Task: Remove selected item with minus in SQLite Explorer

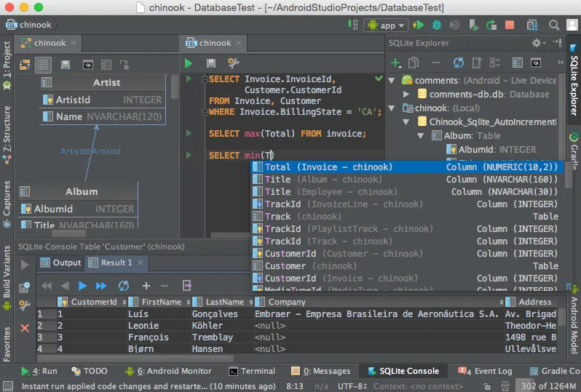Action: point(436,63)
